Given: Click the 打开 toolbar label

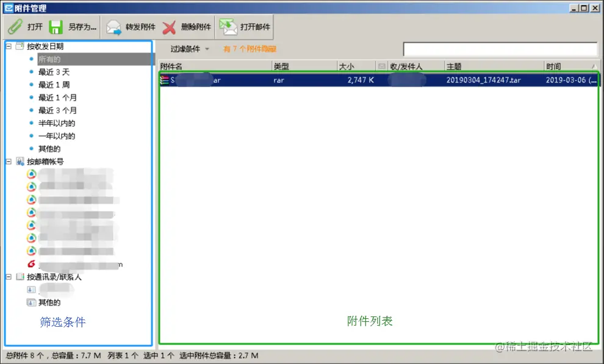Looking at the screenshot, I should coord(35,27).
